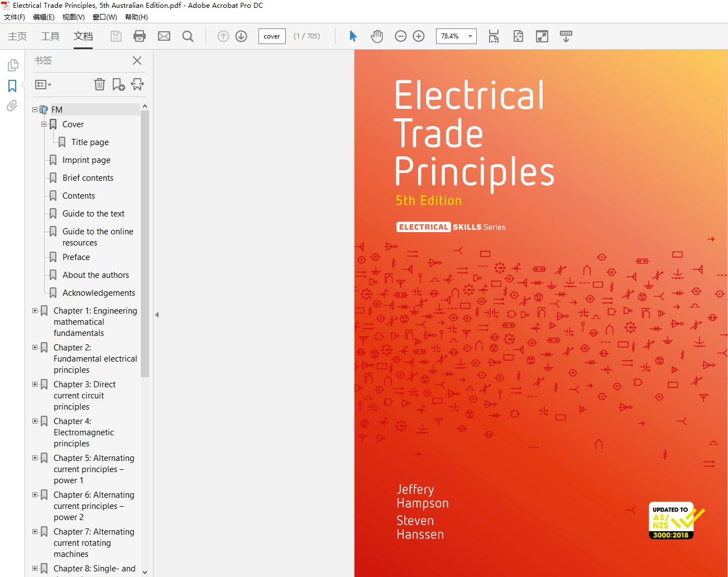Zoom in with the plus icon
This screenshot has height=577, width=728.
(419, 36)
